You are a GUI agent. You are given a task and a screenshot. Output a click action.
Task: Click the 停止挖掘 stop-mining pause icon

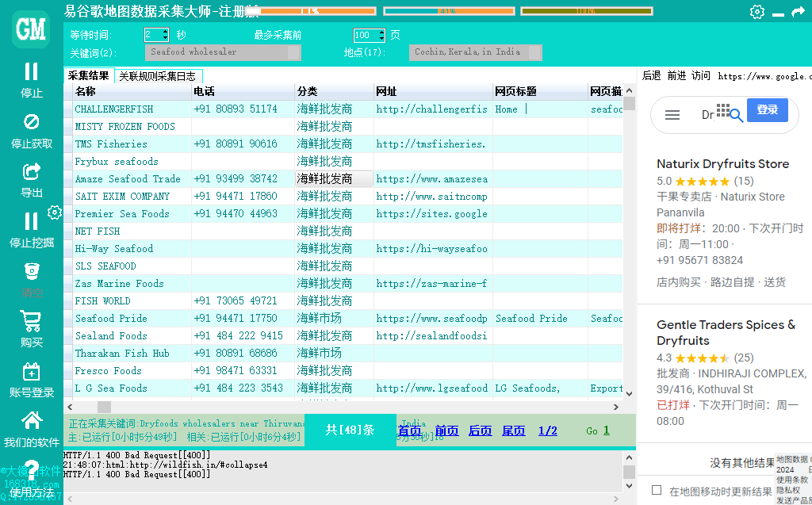click(31, 221)
